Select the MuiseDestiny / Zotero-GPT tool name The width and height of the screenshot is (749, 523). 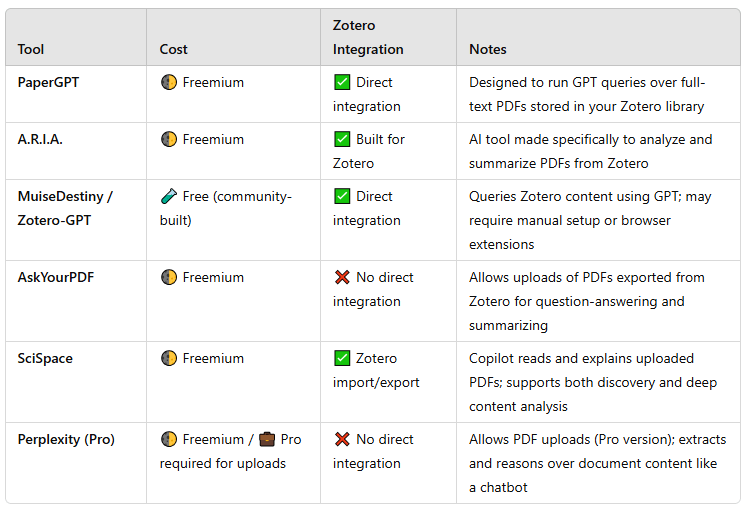click(65, 208)
